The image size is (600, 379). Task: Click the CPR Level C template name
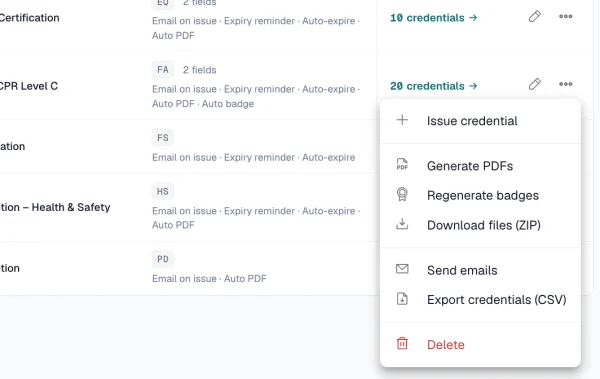tap(29, 86)
